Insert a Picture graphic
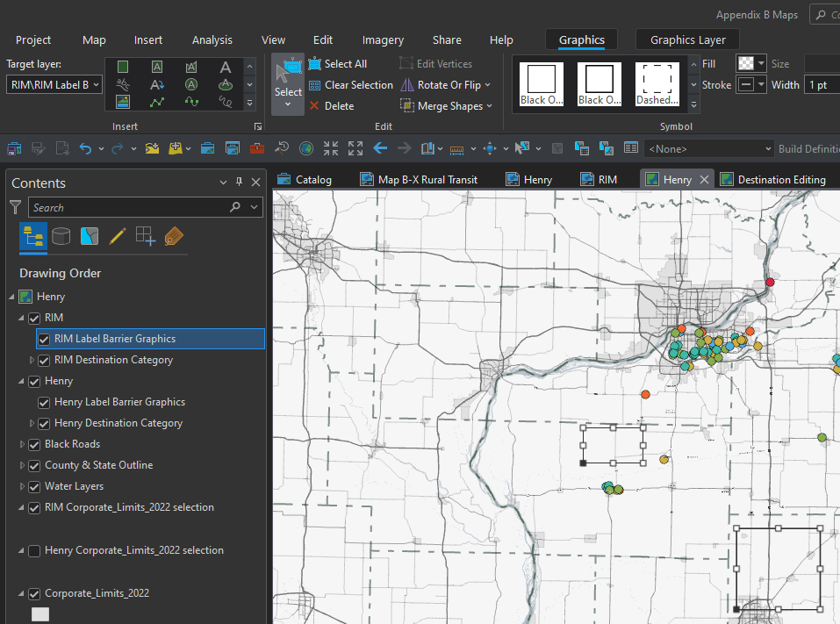This screenshot has width=840, height=624. pyautogui.click(x=123, y=102)
